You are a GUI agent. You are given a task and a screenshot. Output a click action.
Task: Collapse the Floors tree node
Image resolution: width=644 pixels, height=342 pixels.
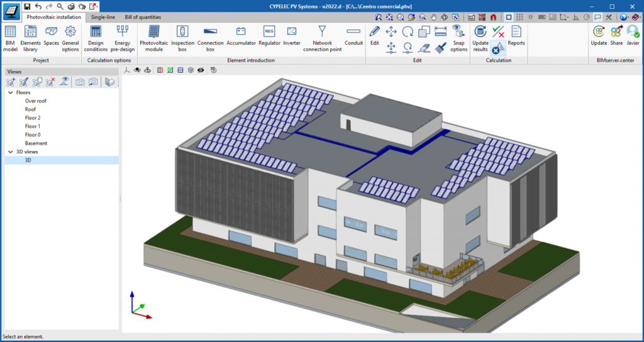click(x=11, y=92)
